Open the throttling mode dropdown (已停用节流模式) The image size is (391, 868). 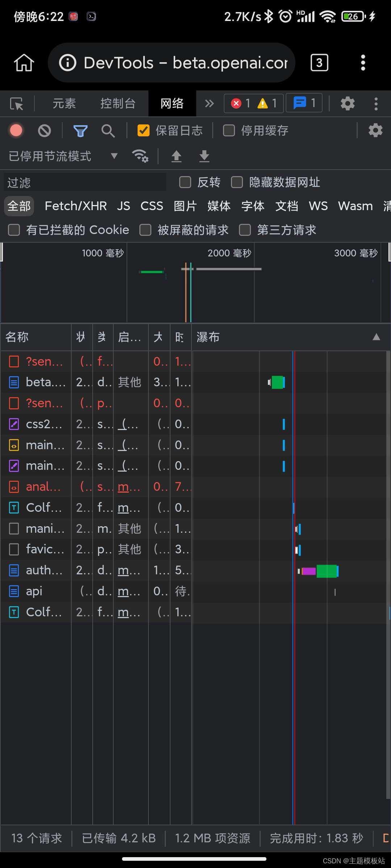63,156
